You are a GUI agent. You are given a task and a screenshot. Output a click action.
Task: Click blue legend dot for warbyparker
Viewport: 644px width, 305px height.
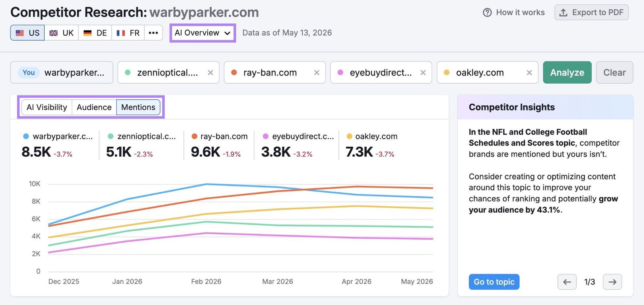click(26, 136)
